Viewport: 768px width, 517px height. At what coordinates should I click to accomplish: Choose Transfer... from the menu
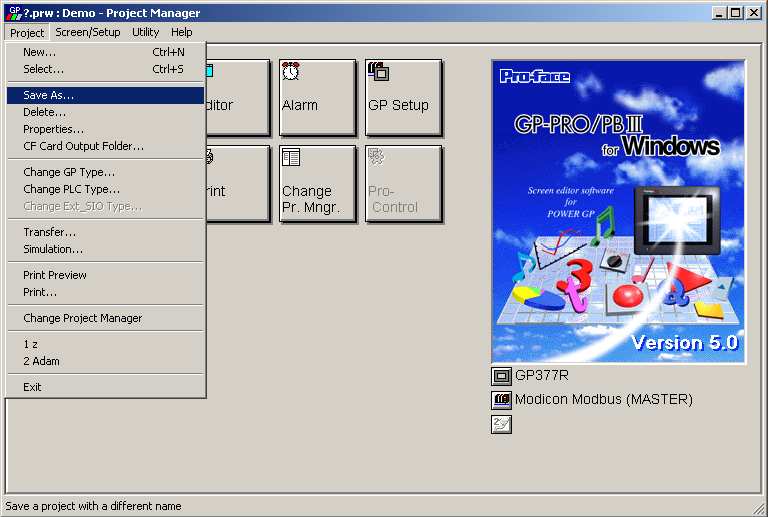coord(105,232)
